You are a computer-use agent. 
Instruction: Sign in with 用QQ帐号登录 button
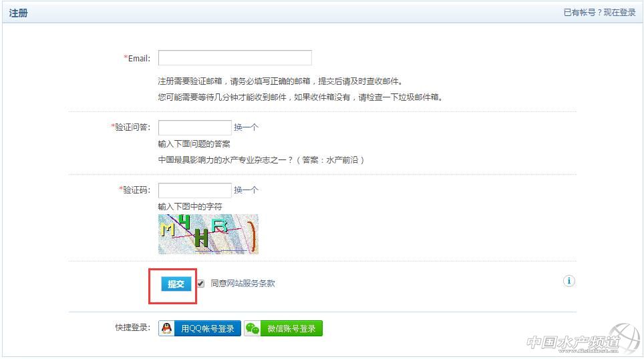pyautogui.click(x=207, y=328)
